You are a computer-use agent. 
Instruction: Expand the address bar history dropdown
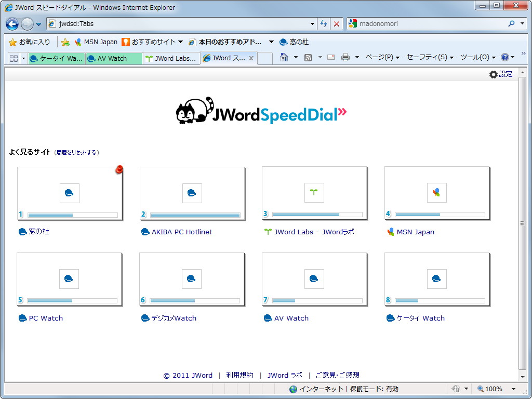pos(312,24)
